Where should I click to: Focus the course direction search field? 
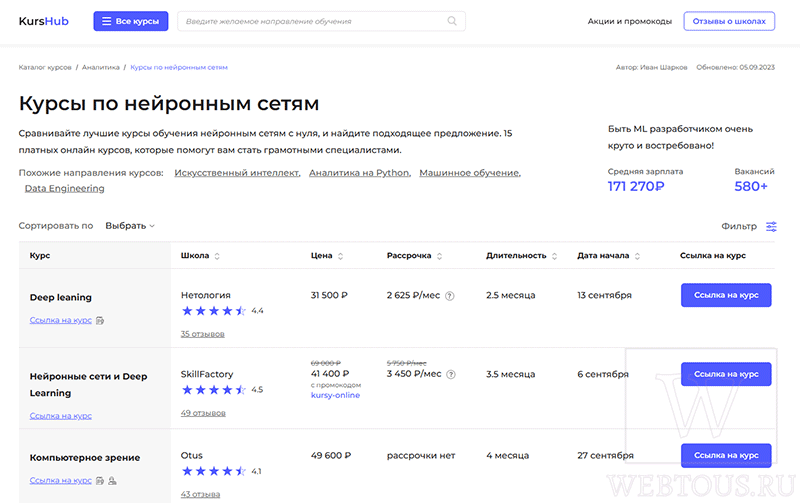[x=321, y=21]
